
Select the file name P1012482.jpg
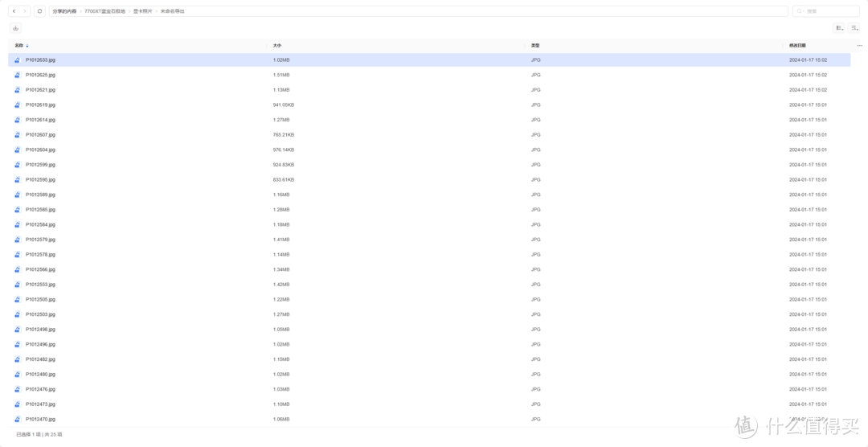40,359
